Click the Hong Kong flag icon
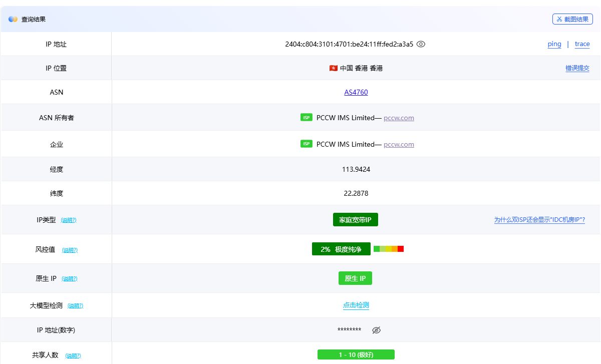Viewport: 601px width, 364px height. pos(333,68)
